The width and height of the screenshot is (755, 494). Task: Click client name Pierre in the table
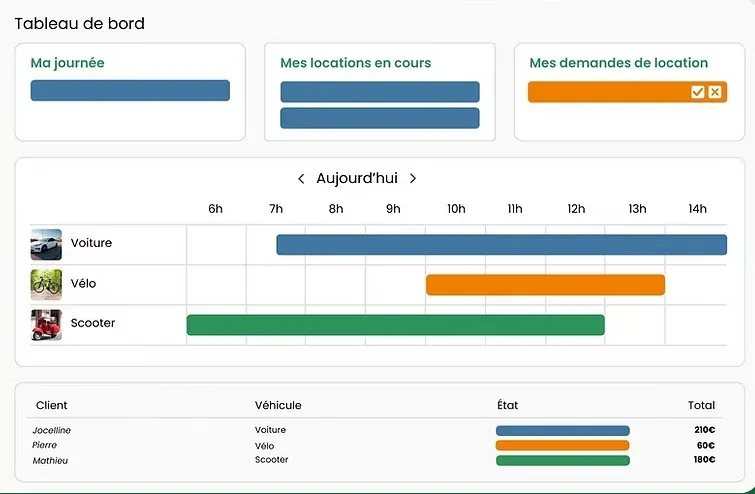tap(44, 445)
